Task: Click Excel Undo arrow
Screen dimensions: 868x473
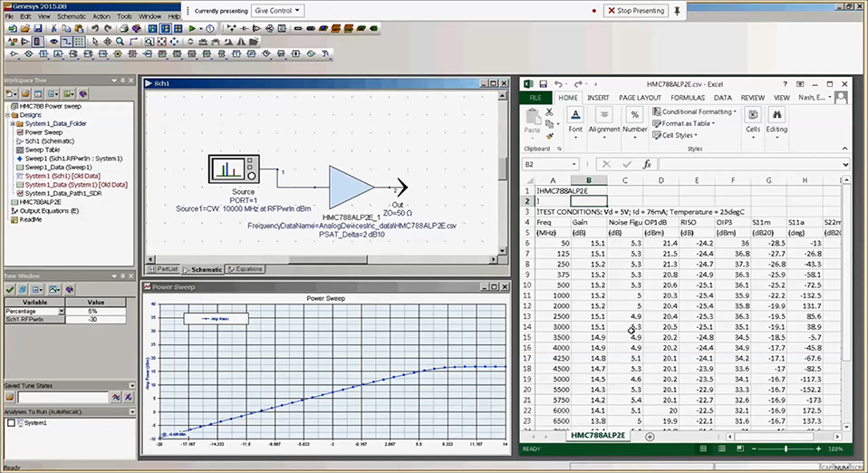Action: [x=558, y=84]
